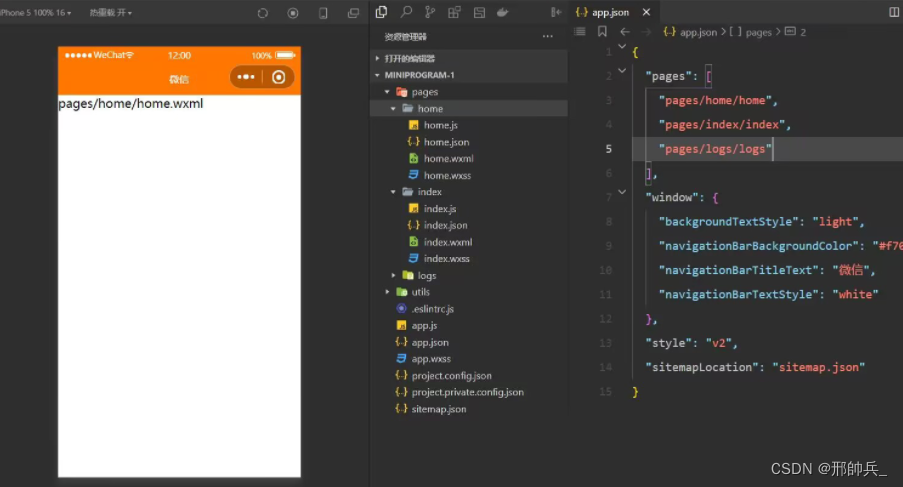Image resolution: width=903 pixels, height=487 pixels.
Task: Click the save-layout panel icon
Action: (479, 12)
